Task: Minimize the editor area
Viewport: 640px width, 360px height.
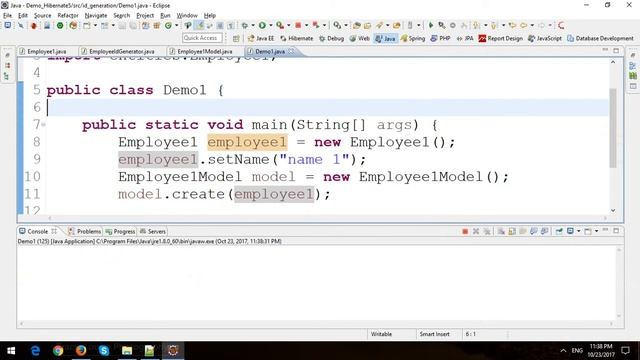Action: click(605, 50)
